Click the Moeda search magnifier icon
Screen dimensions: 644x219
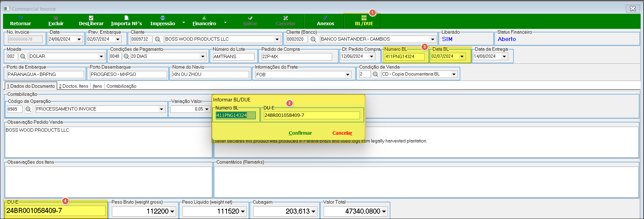coord(23,56)
